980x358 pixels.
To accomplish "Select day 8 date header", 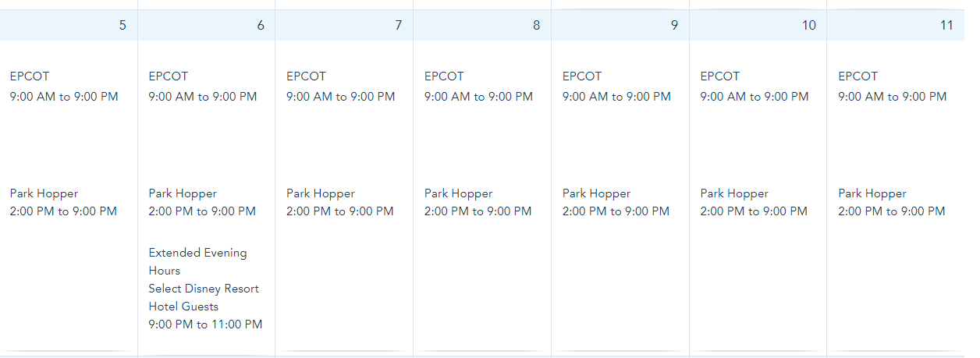I will pyautogui.click(x=536, y=25).
